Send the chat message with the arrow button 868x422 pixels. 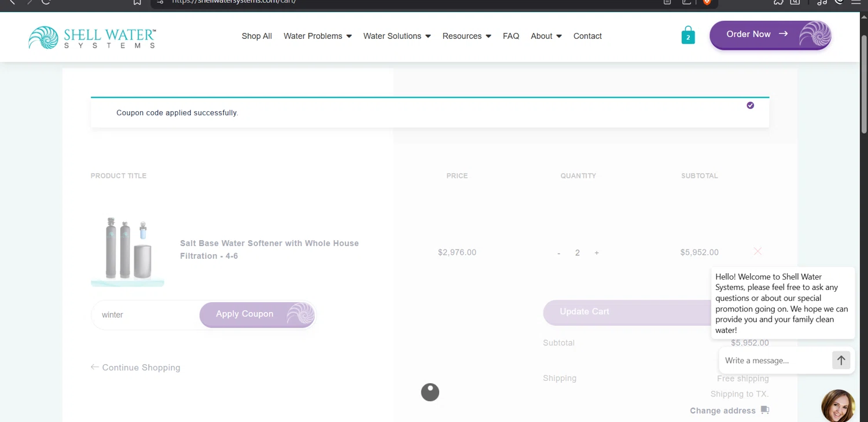coord(841,360)
